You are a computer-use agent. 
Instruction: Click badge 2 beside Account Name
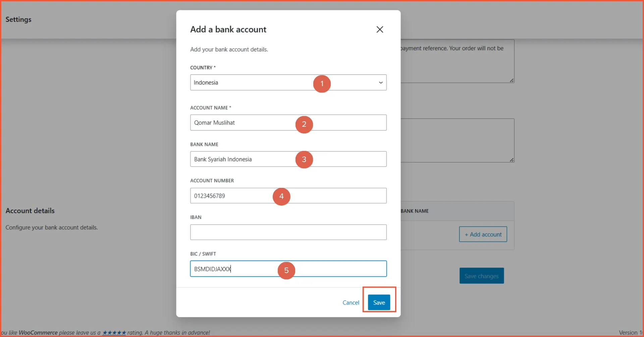(x=304, y=124)
